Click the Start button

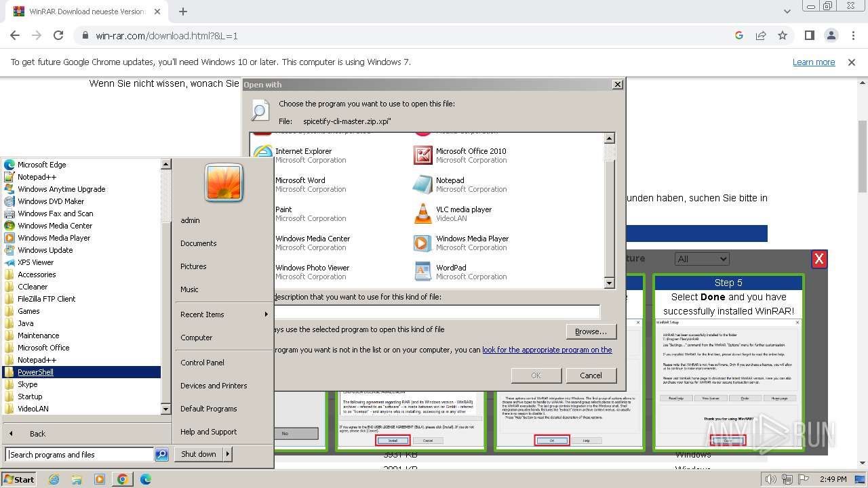[x=18, y=479]
